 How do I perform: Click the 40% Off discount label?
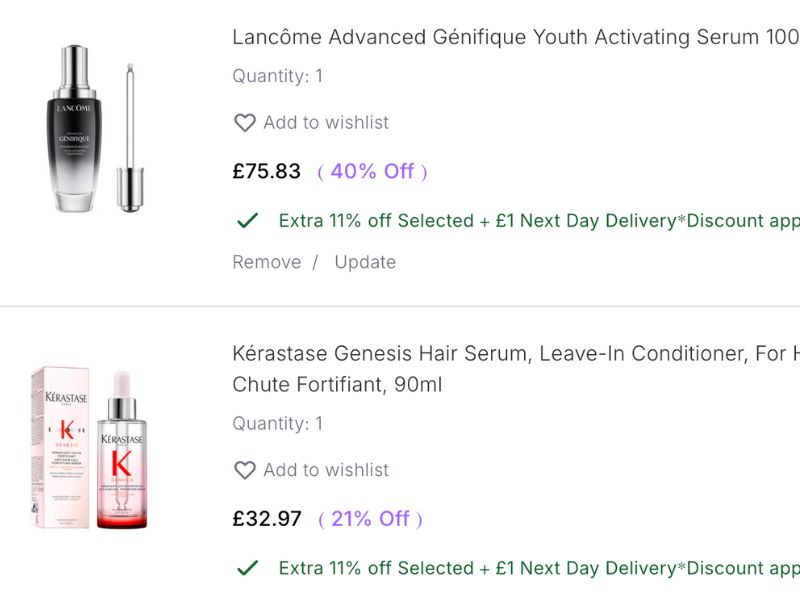click(372, 172)
